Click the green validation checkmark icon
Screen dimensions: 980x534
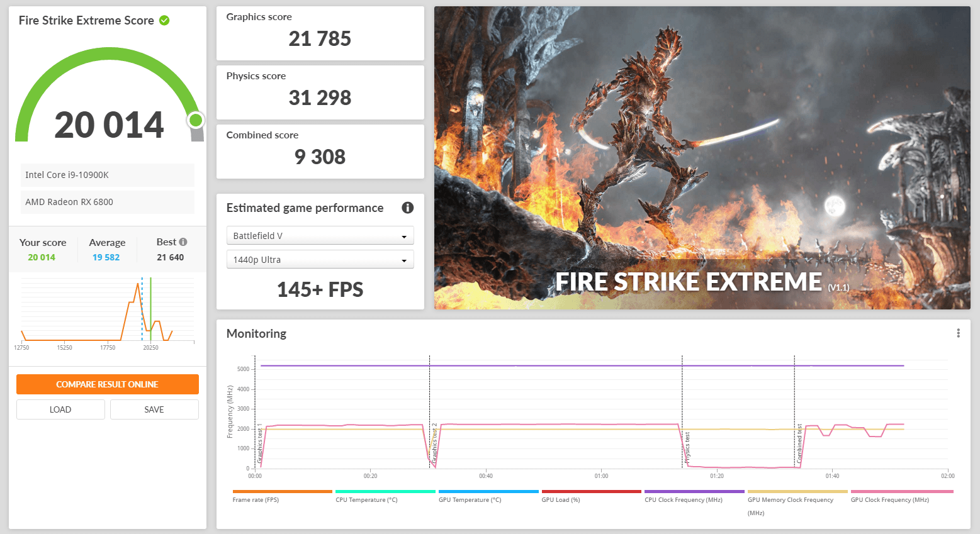click(164, 20)
